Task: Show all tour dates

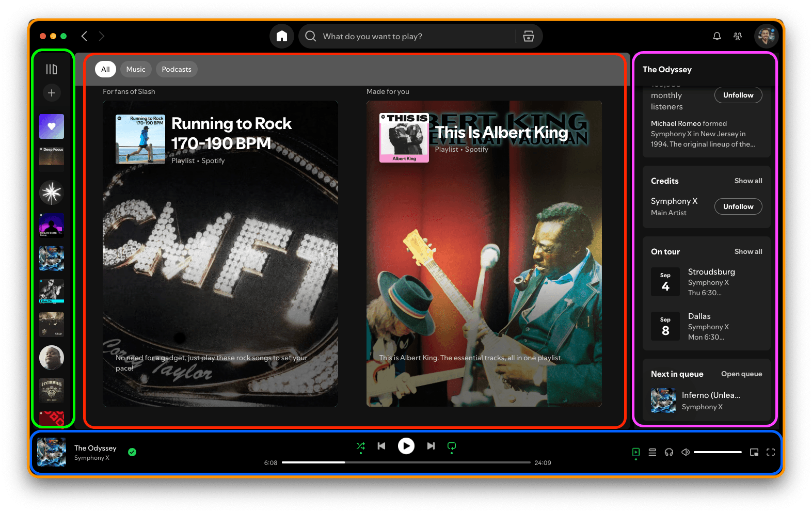Action: tap(748, 252)
